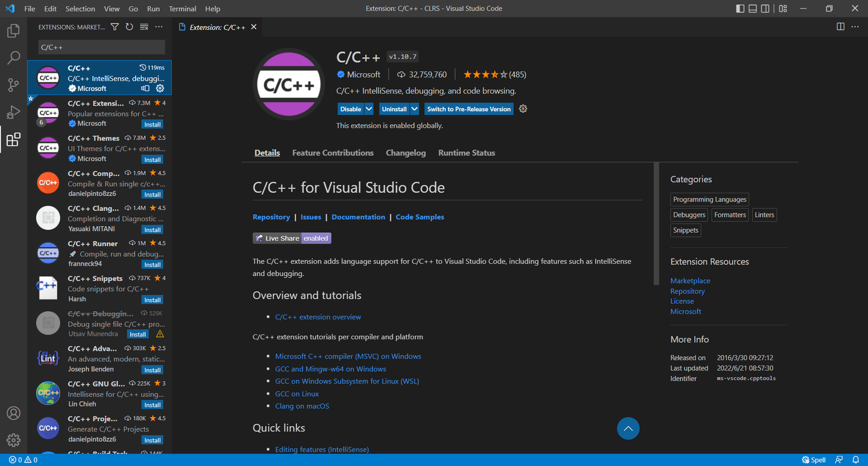The height and width of the screenshot is (466, 868).
Task: Open notifications bell in status bar
Action: click(855, 460)
